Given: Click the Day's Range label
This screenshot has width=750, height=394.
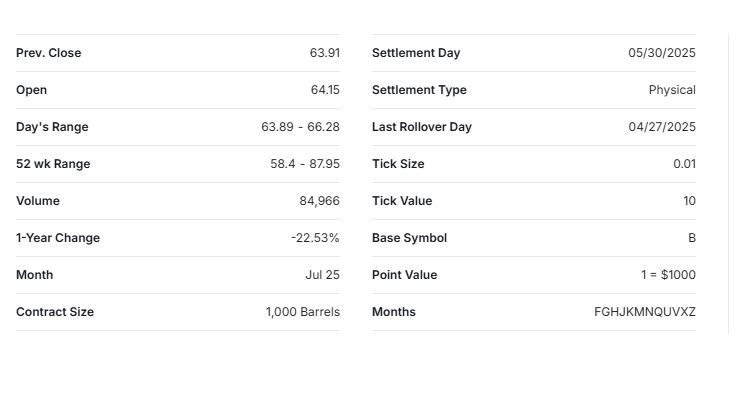Looking at the screenshot, I should pyautogui.click(x=52, y=127).
